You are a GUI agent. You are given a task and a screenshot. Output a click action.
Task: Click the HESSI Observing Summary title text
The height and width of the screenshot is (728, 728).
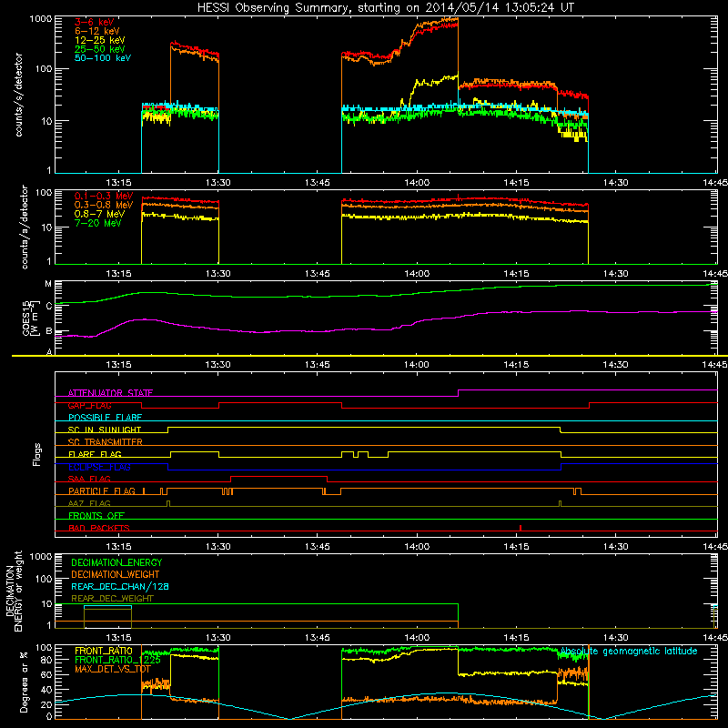tap(385, 8)
